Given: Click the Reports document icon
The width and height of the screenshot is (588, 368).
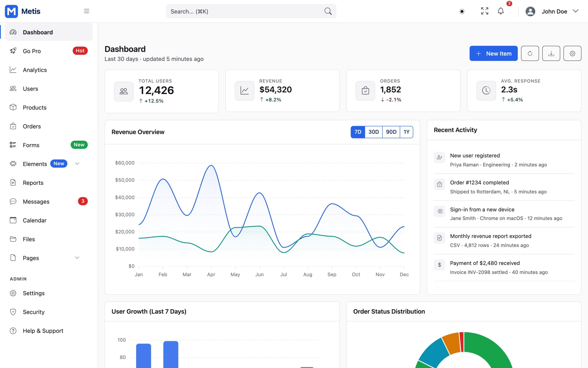Looking at the screenshot, I should tap(13, 183).
